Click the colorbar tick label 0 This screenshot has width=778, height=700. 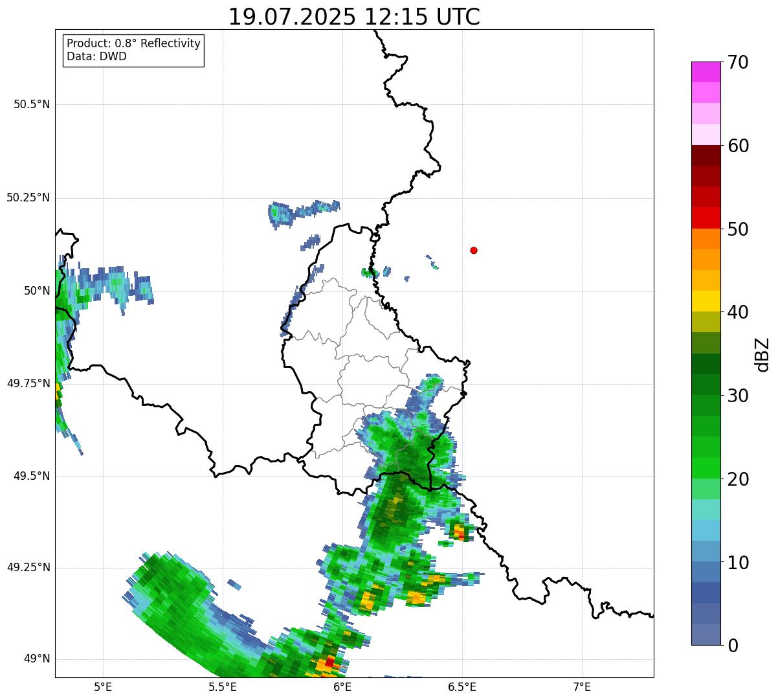click(x=733, y=646)
